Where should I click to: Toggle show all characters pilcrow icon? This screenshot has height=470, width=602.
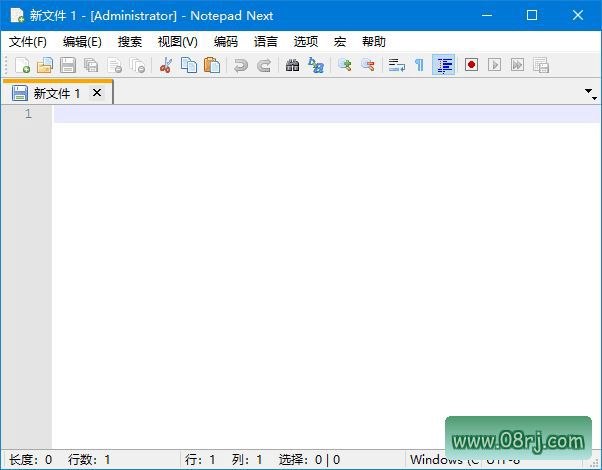[419, 65]
